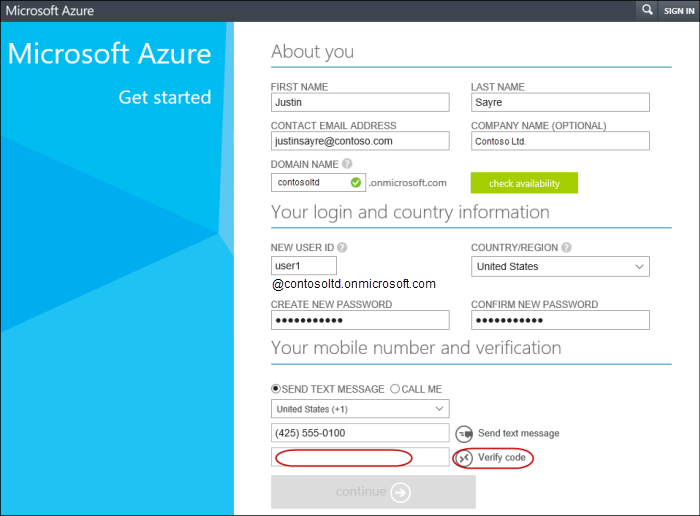700x516 pixels.
Task: Click the Verify code icon
Action: (x=464, y=458)
